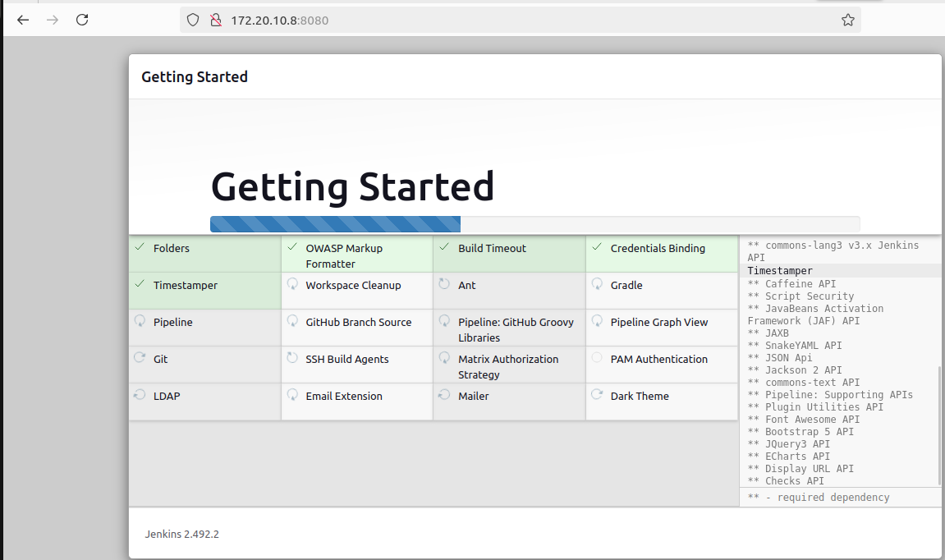
Task: Click the highlighted Timestamper log line
Action: click(780, 271)
